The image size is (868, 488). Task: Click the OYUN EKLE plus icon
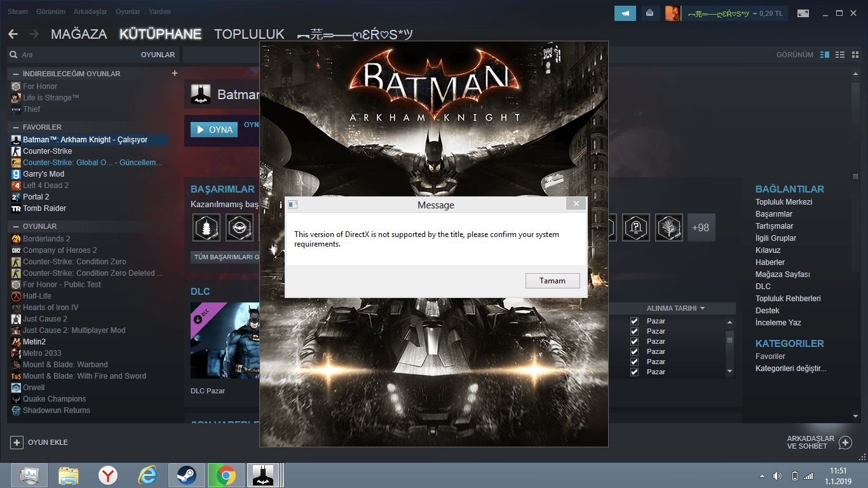point(17,442)
